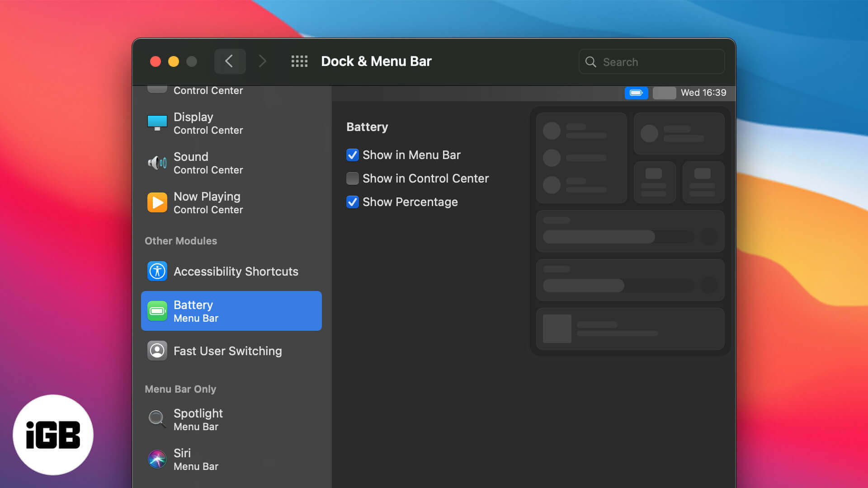The height and width of the screenshot is (488, 868).
Task: Uncheck Show in Menu Bar
Action: click(x=353, y=155)
